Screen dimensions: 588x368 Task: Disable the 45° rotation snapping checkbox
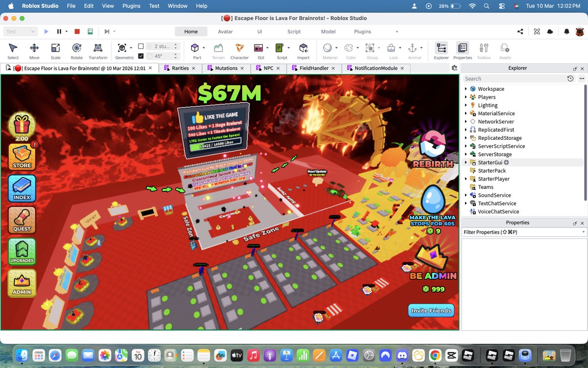point(141,56)
